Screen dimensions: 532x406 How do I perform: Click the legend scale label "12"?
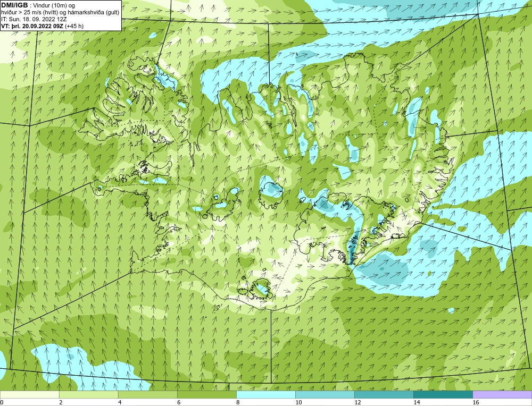[358, 402]
